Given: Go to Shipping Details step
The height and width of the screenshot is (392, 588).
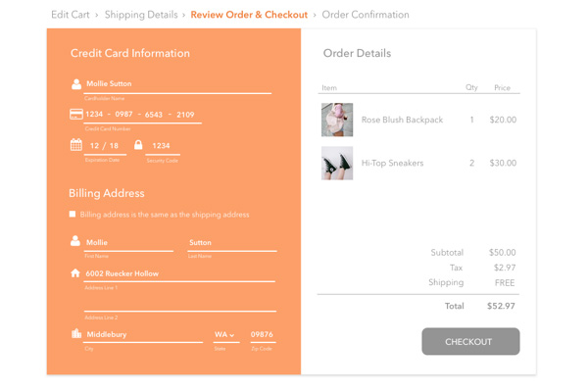Looking at the screenshot, I should (x=141, y=15).
